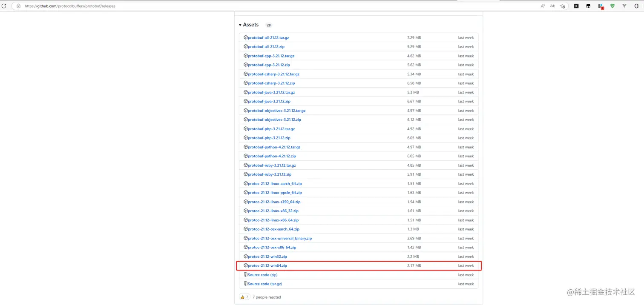Open the green shield AdGuard extension
The image size is (644, 305).
click(x=612, y=6)
